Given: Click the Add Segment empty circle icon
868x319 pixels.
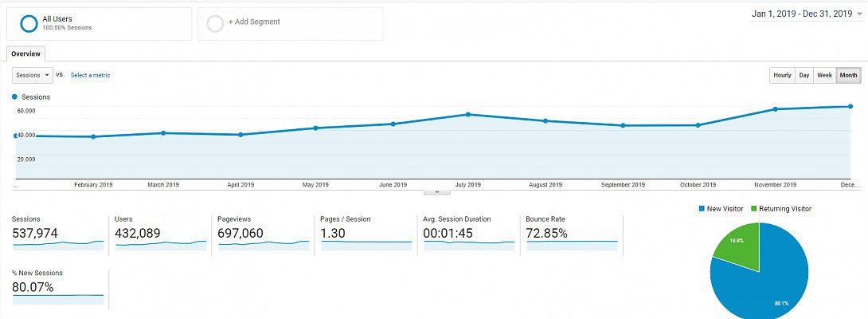Looking at the screenshot, I should [x=214, y=23].
